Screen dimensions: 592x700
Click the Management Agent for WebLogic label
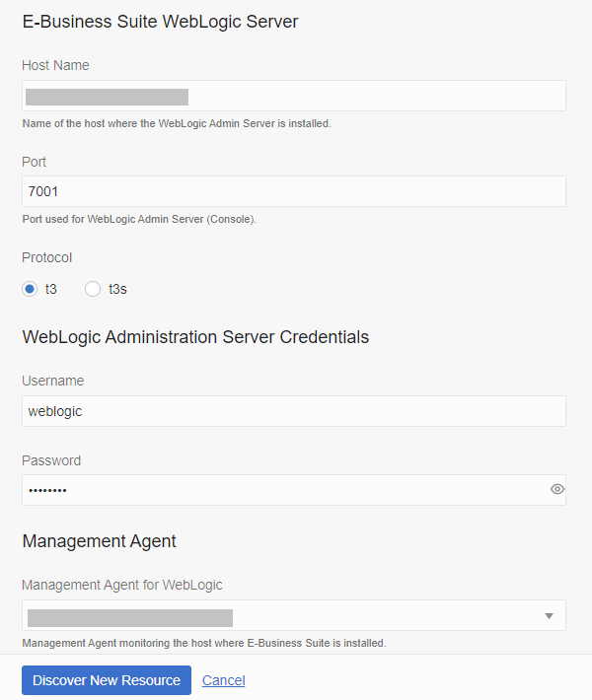[122, 585]
